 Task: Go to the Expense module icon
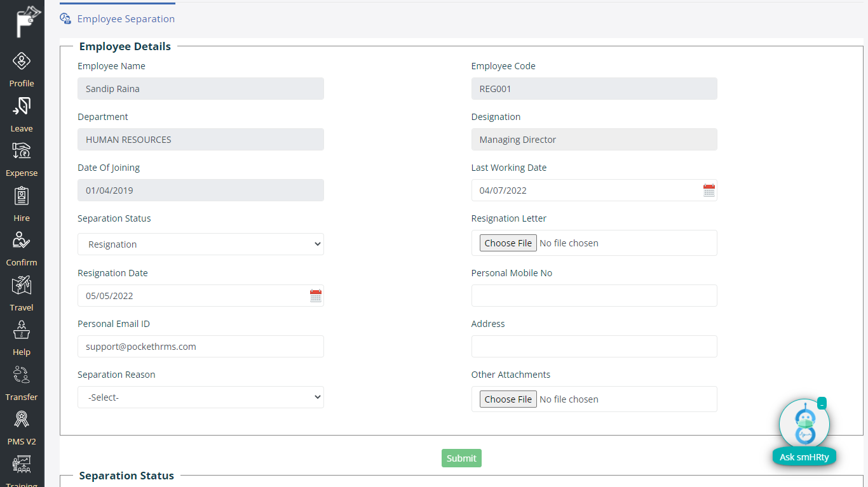22,152
